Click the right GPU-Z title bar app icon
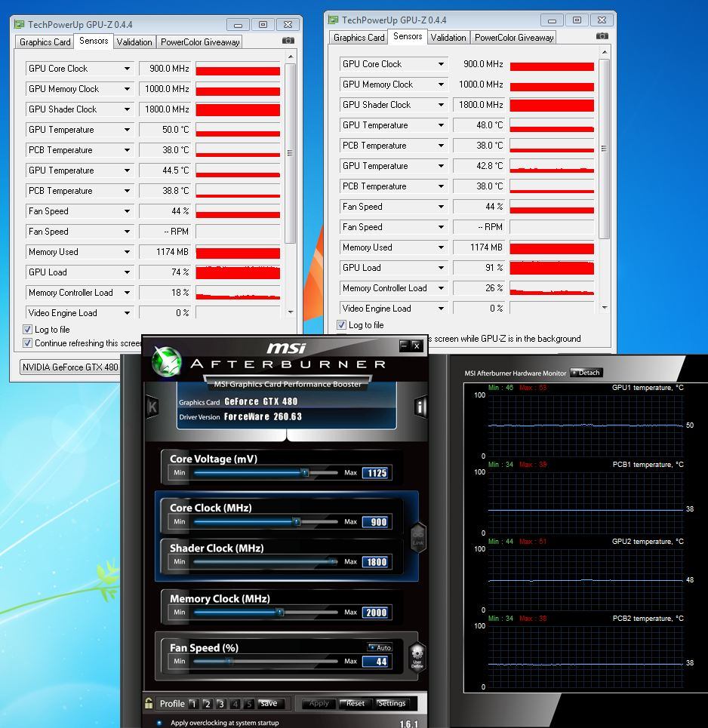708x728 pixels. pos(333,20)
